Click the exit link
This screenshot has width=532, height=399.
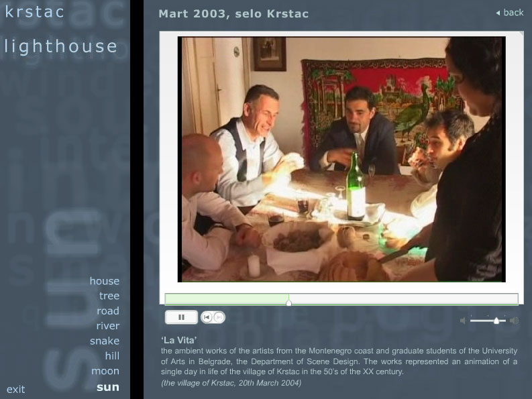[x=15, y=389]
